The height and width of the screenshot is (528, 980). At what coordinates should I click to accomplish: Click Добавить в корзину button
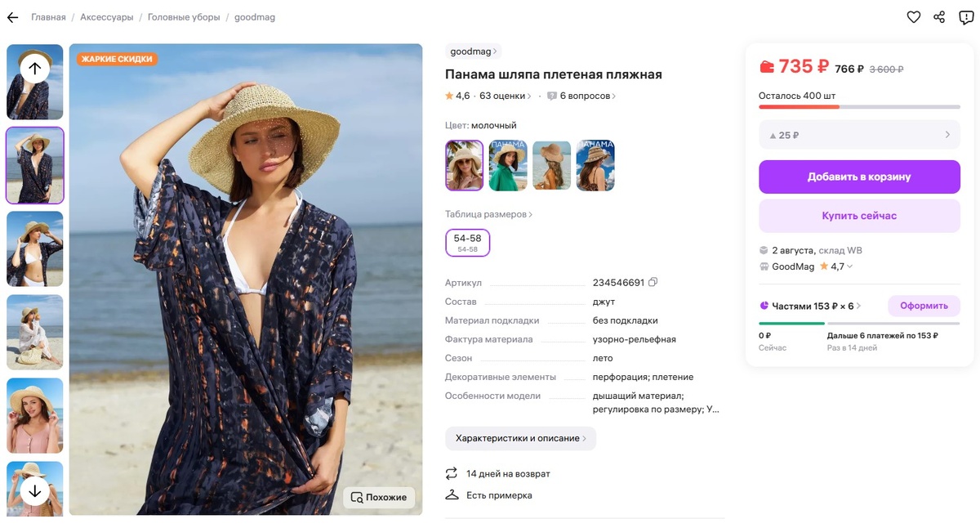859,177
